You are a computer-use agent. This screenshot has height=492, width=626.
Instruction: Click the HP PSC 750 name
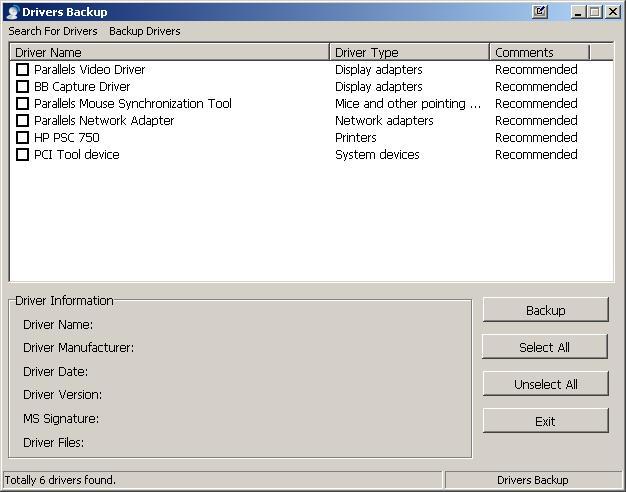[67, 137]
